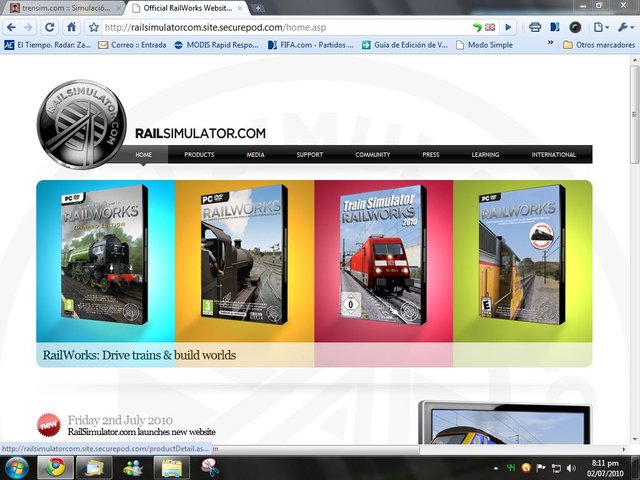Open the PRODUCTS navigation menu item
640x480 pixels.
click(199, 155)
